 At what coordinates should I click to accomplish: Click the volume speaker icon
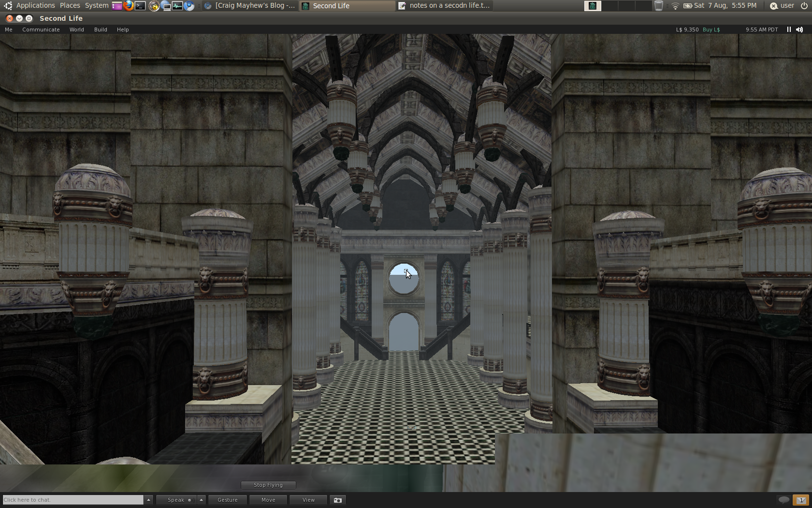(x=799, y=30)
